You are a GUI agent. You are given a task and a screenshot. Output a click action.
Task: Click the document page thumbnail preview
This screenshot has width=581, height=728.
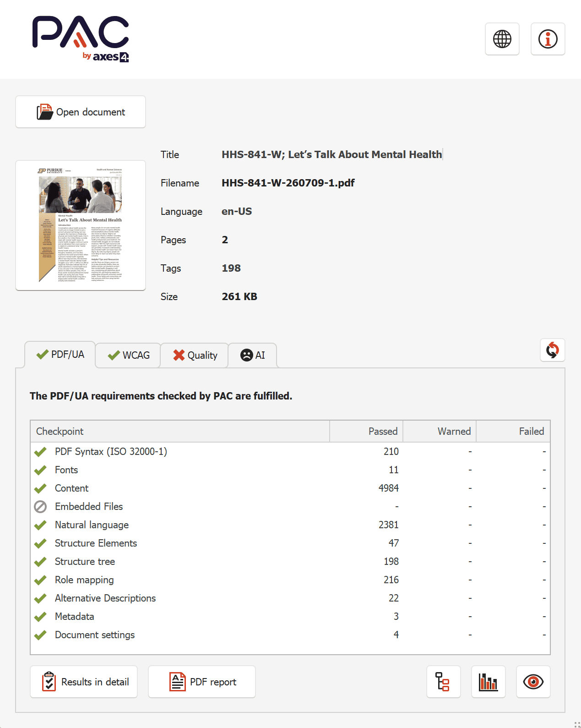[81, 225]
